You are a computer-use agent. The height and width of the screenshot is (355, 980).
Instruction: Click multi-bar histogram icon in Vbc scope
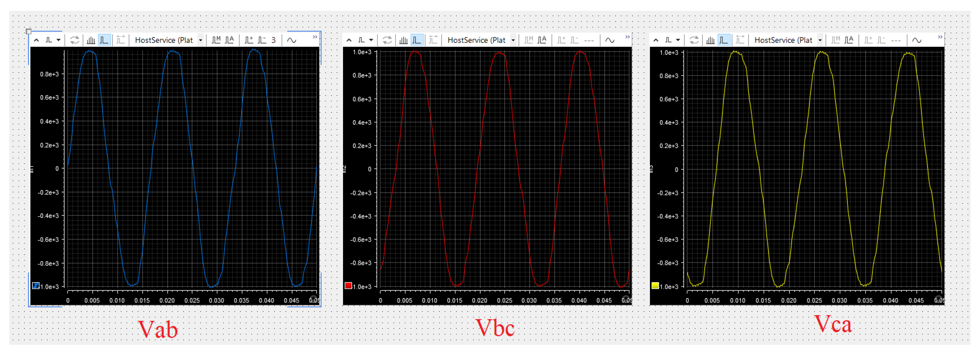pyautogui.click(x=404, y=40)
